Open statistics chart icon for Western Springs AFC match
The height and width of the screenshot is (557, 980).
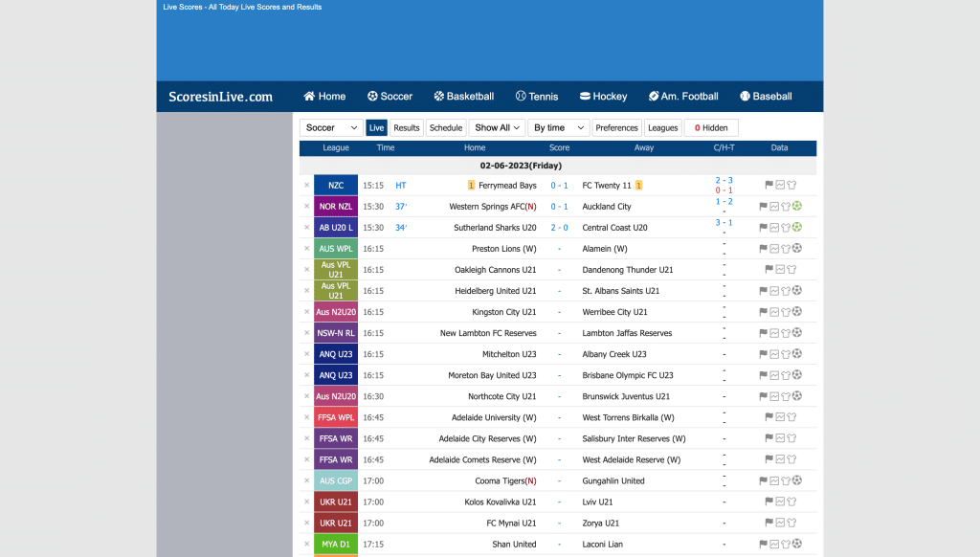[774, 206]
